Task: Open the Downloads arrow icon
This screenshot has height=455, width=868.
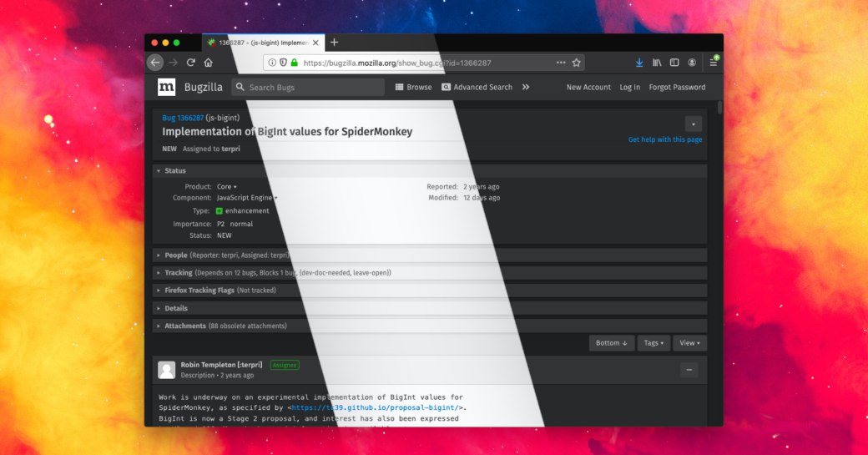Action: point(639,63)
